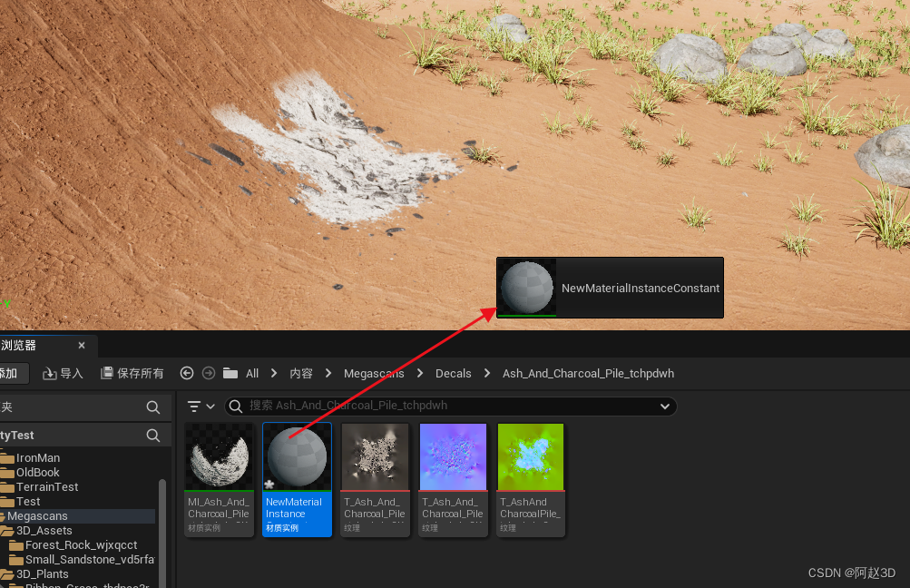
Task: Close the Content Browser tab
Action: coord(82,346)
